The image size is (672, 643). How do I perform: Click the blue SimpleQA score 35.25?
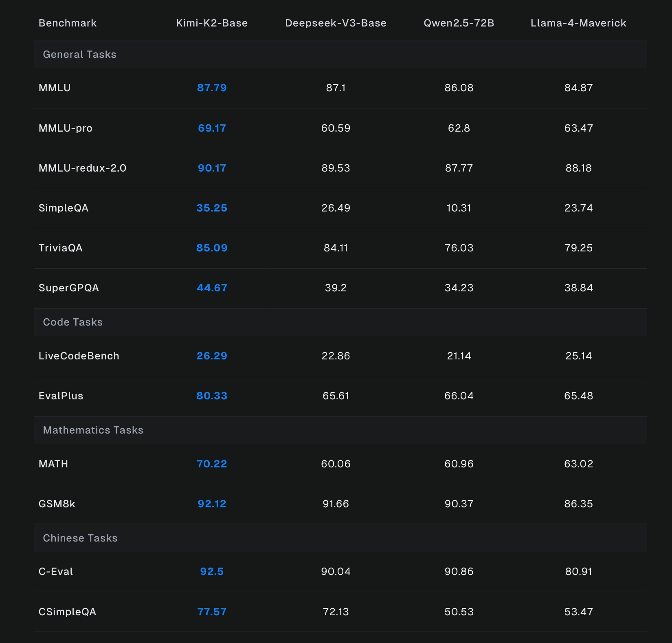pyautogui.click(x=212, y=208)
